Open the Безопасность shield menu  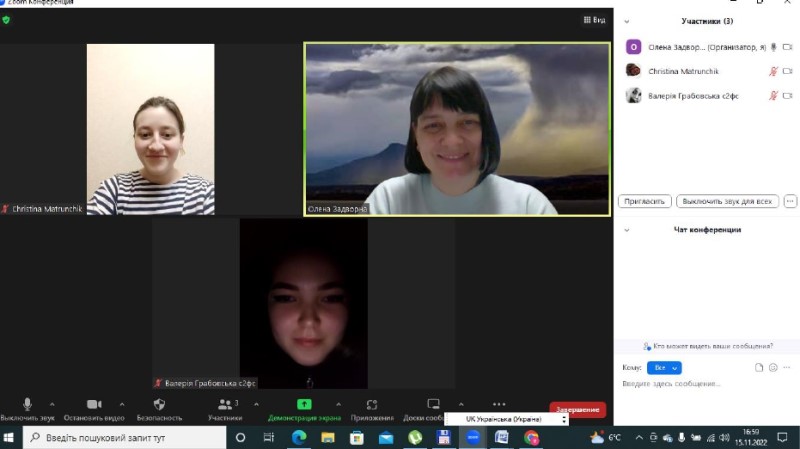point(159,409)
